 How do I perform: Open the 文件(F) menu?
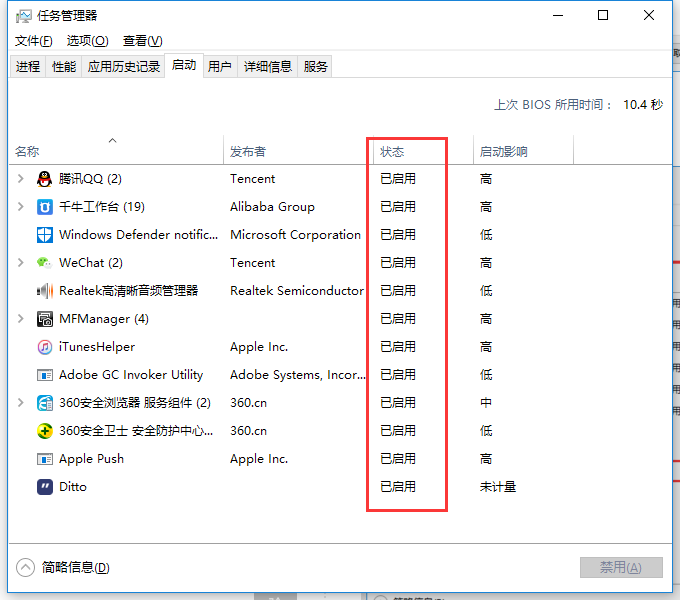click(33, 41)
